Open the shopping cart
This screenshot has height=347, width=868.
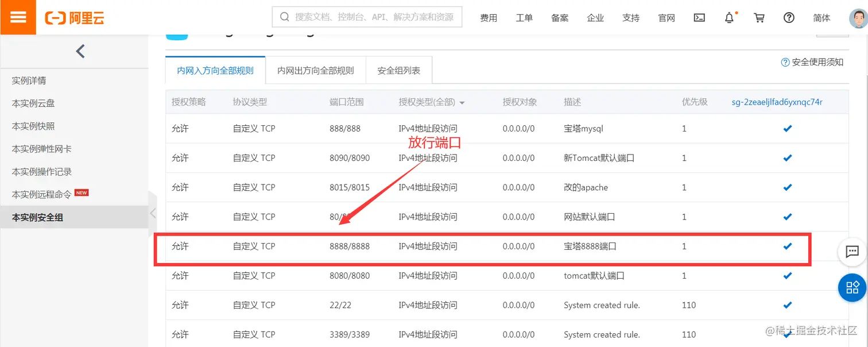[x=759, y=18]
